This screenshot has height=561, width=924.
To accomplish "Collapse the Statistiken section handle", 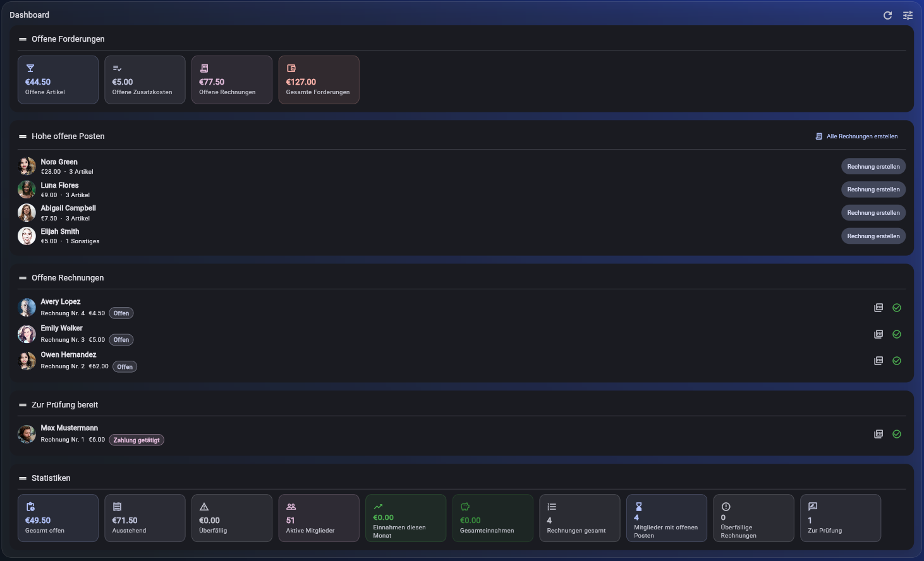I will 23,478.
